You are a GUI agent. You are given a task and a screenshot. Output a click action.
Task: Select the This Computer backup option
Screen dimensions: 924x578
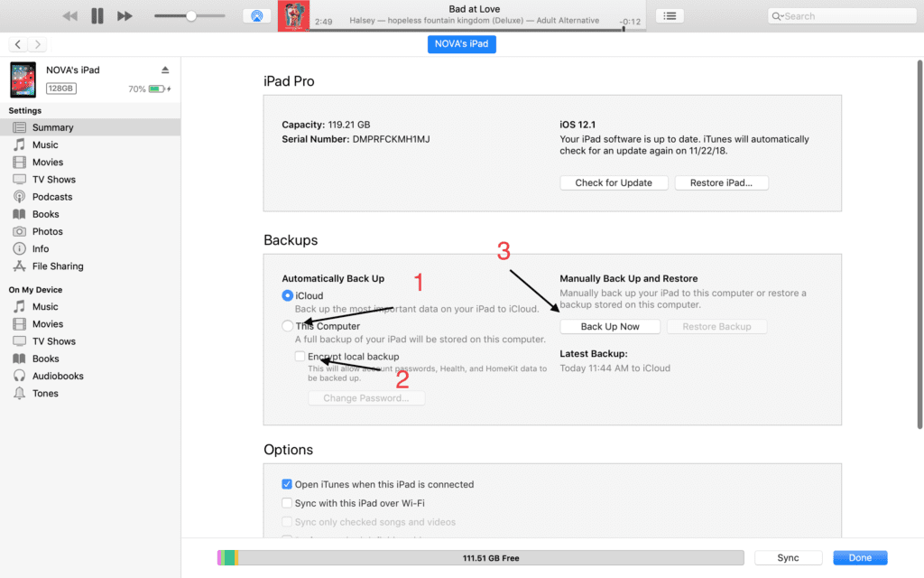tap(288, 326)
